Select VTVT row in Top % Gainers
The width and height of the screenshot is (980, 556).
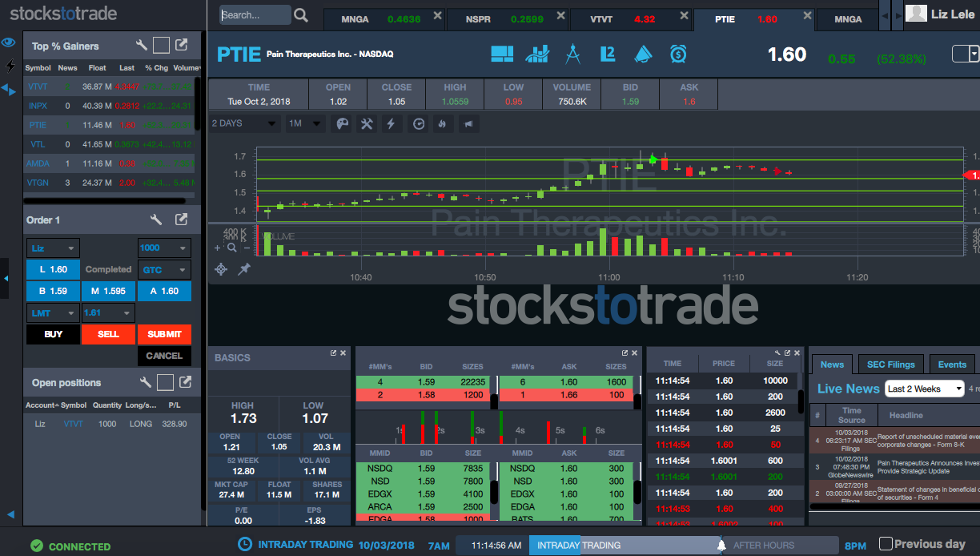pos(109,87)
